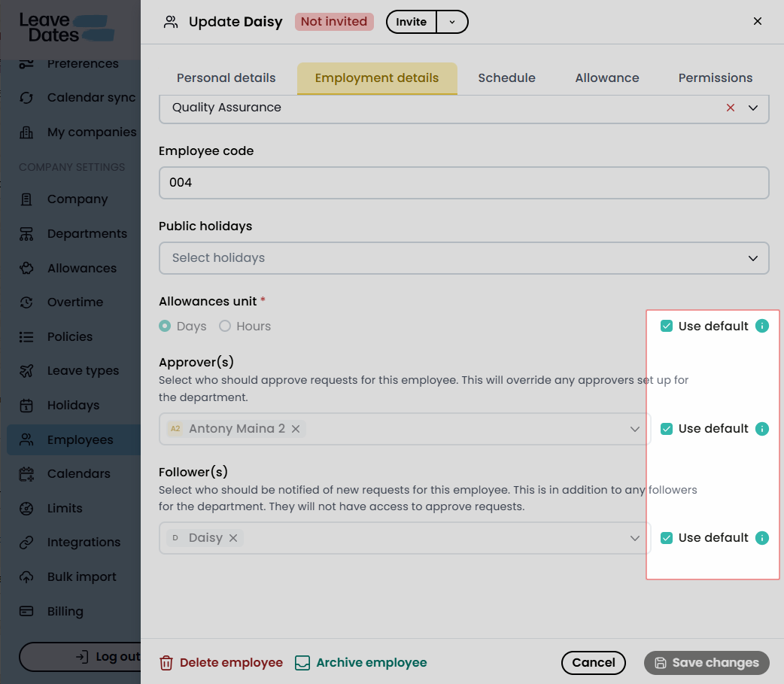Image resolution: width=784 pixels, height=684 pixels.
Task: Clear department with red X icon
Action: pyautogui.click(x=731, y=108)
